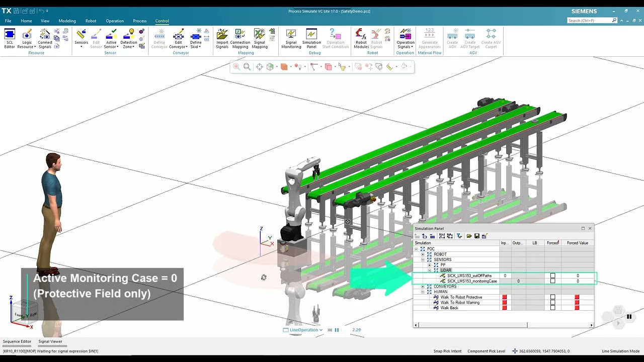The width and height of the screenshot is (644, 362).
Task: Click the Robot Signals icon
Action: point(376,39)
